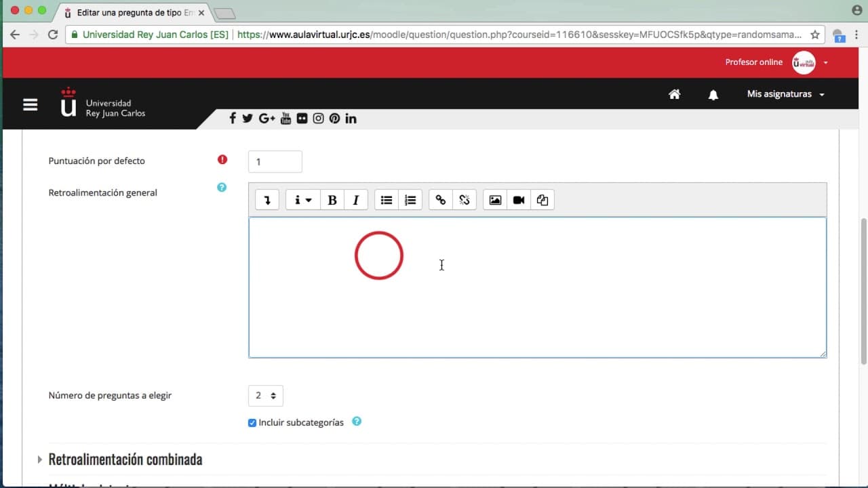Click the Número de preguntas a elegir label
Viewport: 868px width, 488px height.
(x=110, y=395)
